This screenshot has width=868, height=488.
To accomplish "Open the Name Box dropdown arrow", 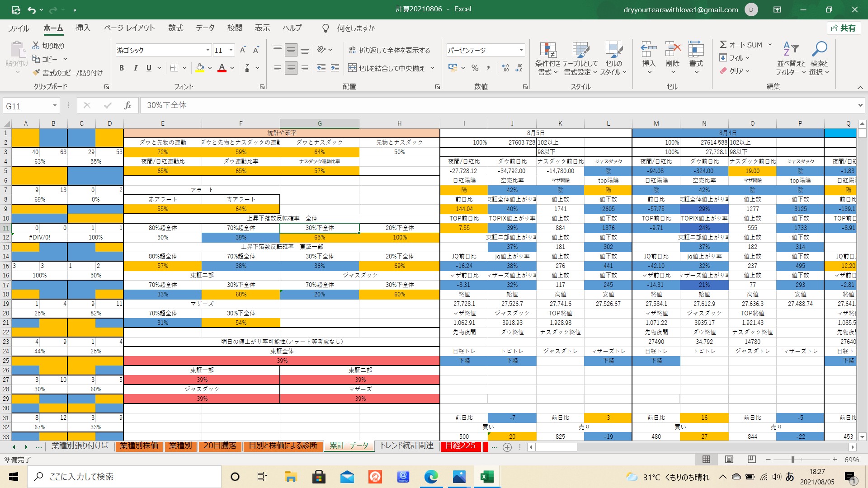I will click(x=55, y=106).
